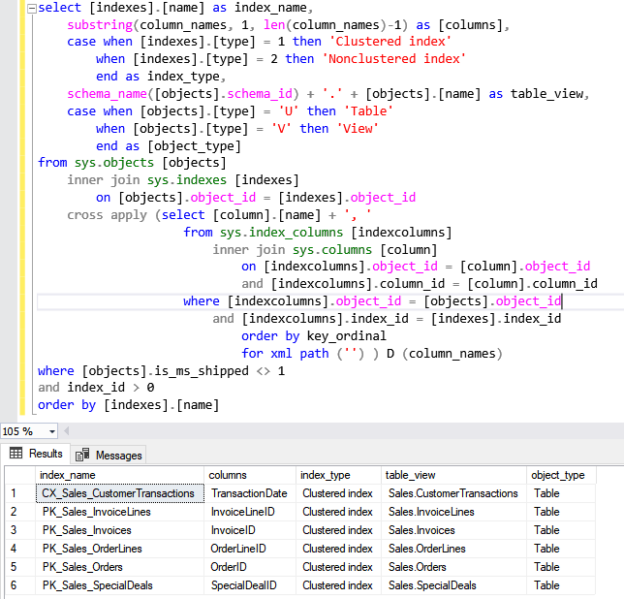This screenshot has width=624, height=599.
Task: Select the Sales.InvoiceLines cell
Action: 454,511
